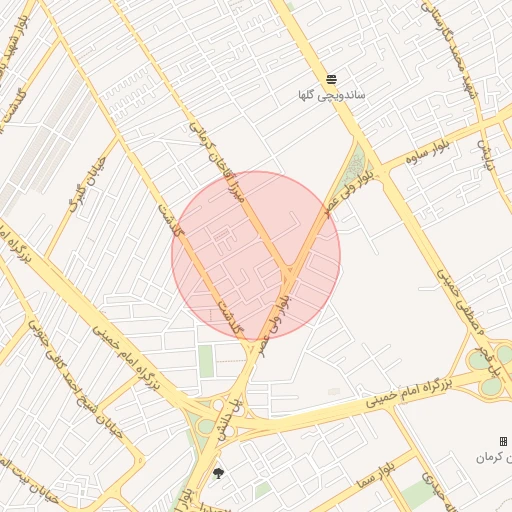
Task: Click the center of the red highlighted circle
Action: coord(256,256)
